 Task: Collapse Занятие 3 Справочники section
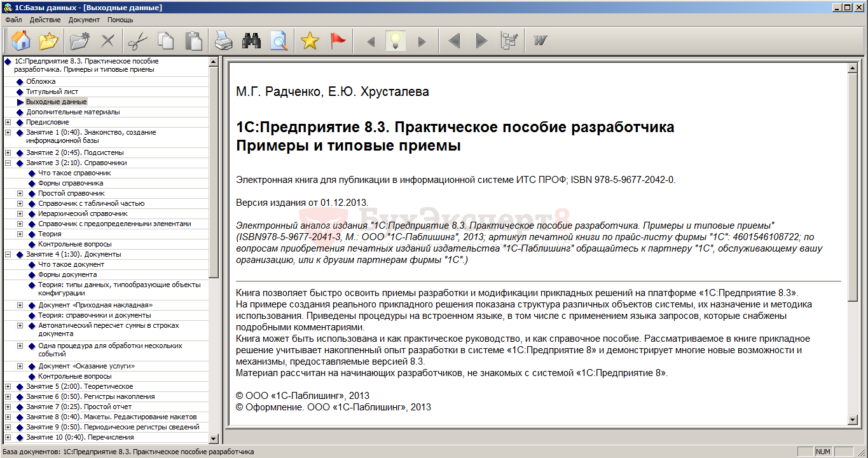8,163
